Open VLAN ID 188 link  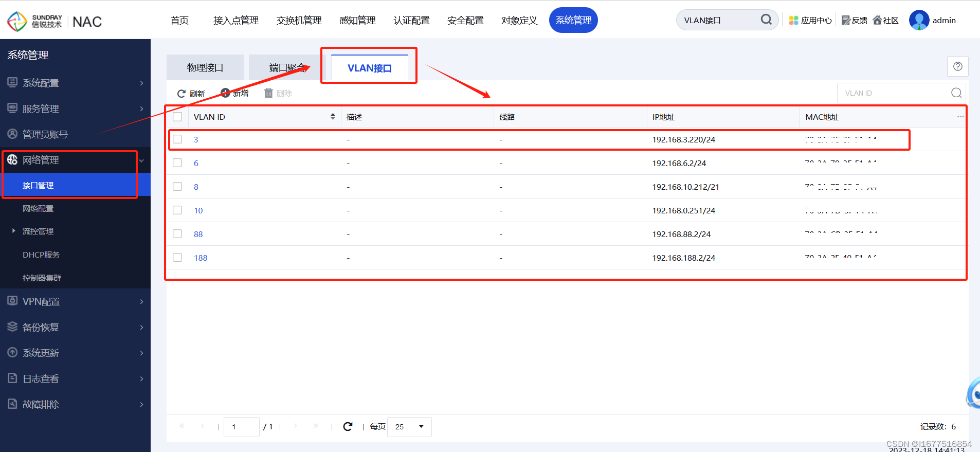point(201,258)
